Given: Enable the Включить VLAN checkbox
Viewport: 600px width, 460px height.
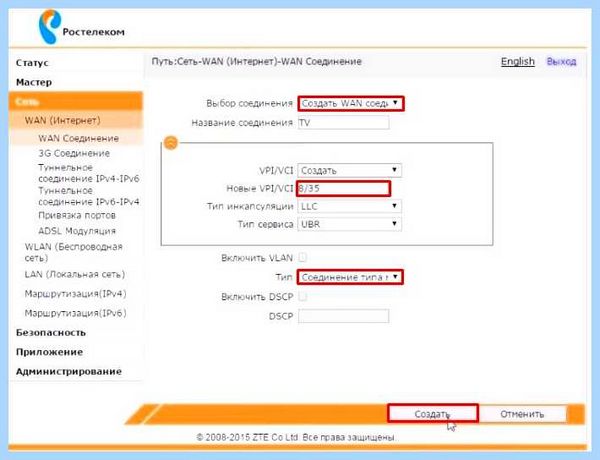Looking at the screenshot, I should pyautogui.click(x=302, y=257).
